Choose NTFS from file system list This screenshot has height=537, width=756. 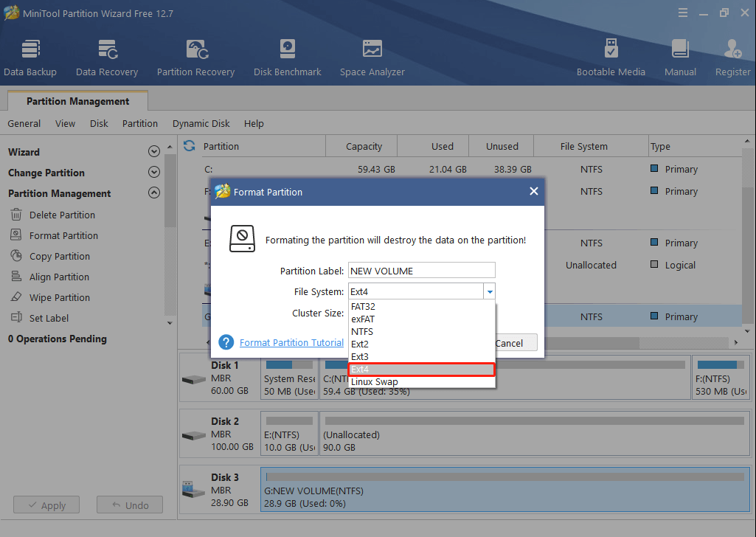tap(421, 332)
